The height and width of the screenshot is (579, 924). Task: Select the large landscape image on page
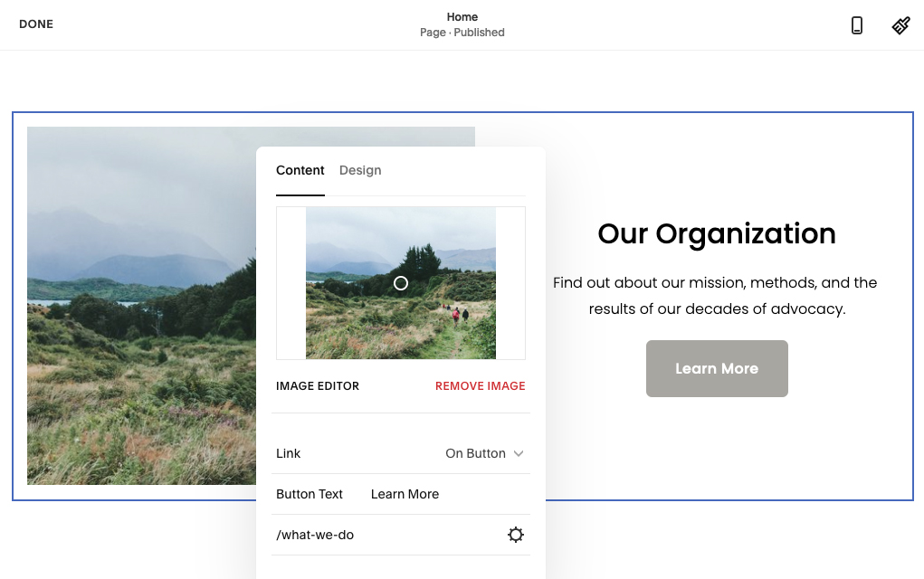(x=141, y=306)
